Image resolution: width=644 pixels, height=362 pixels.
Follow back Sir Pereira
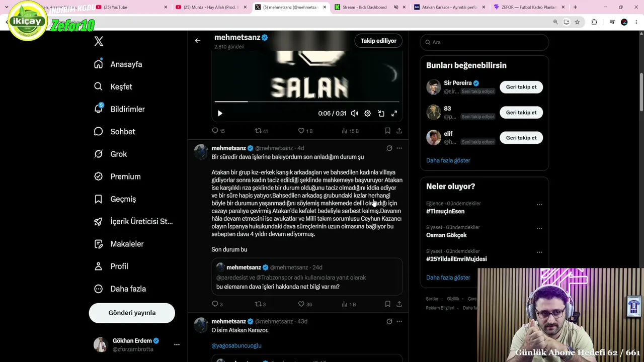tap(521, 87)
